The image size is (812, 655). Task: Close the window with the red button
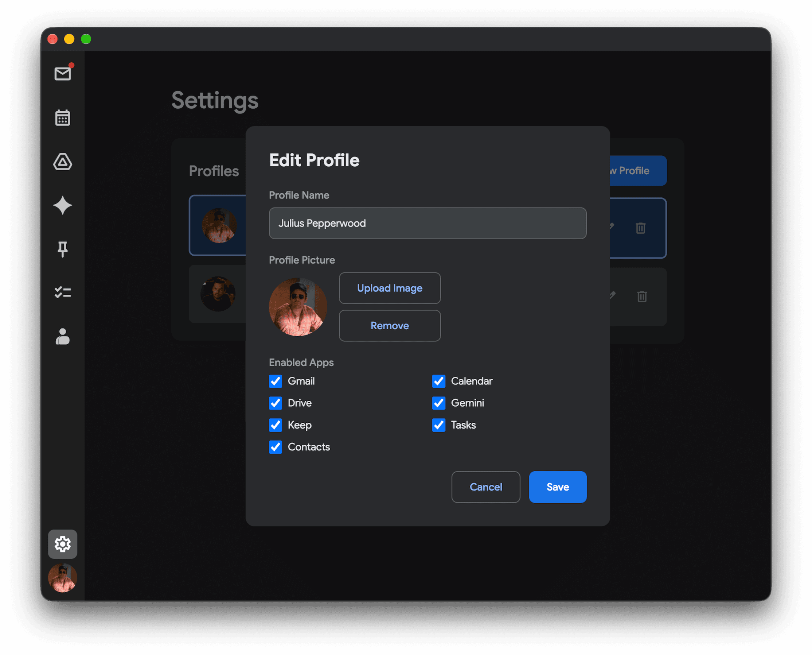52,39
